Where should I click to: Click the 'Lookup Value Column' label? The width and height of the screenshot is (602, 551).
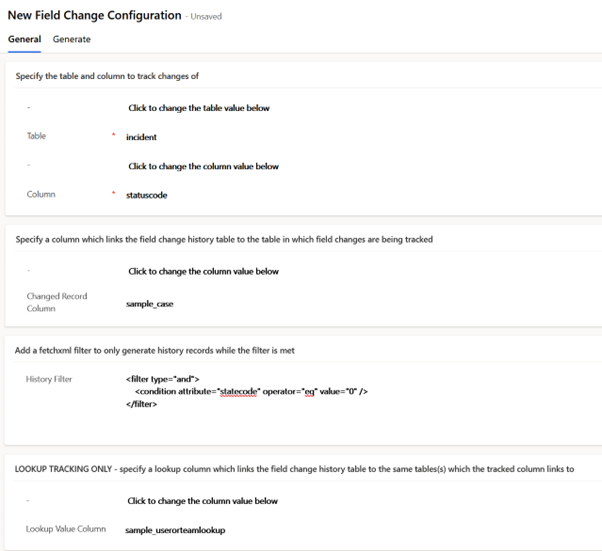[x=66, y=528]
